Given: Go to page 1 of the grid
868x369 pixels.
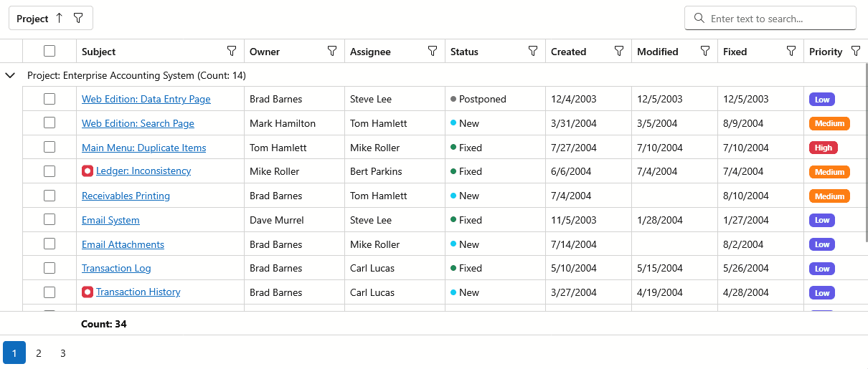Looking at the screenshot, I should click(14, 353).
